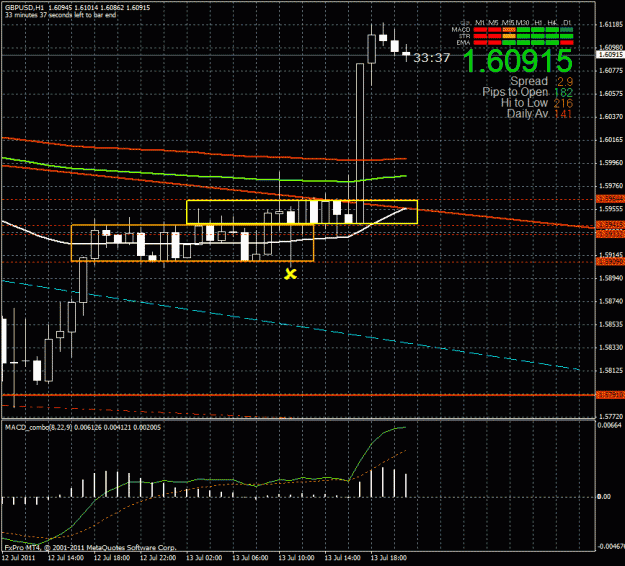
Task: Click the EMA D1 red signal cell
Action: 566,42
